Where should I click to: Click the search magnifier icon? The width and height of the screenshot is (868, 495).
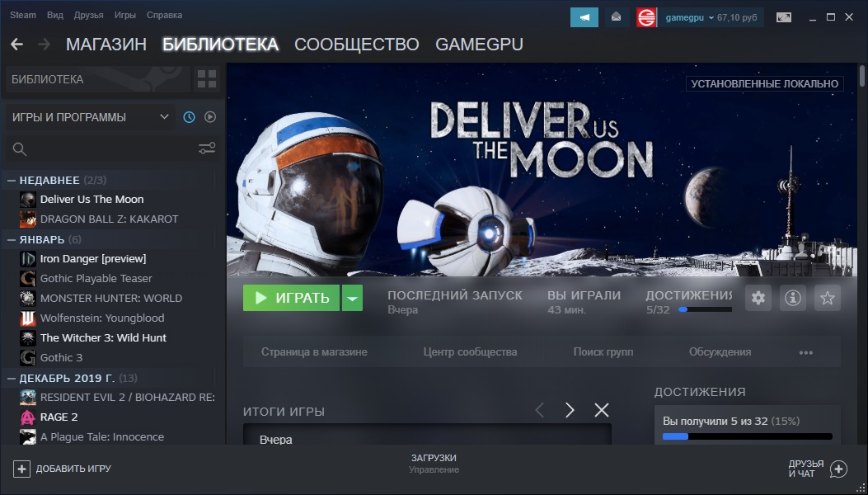(20, 149)
